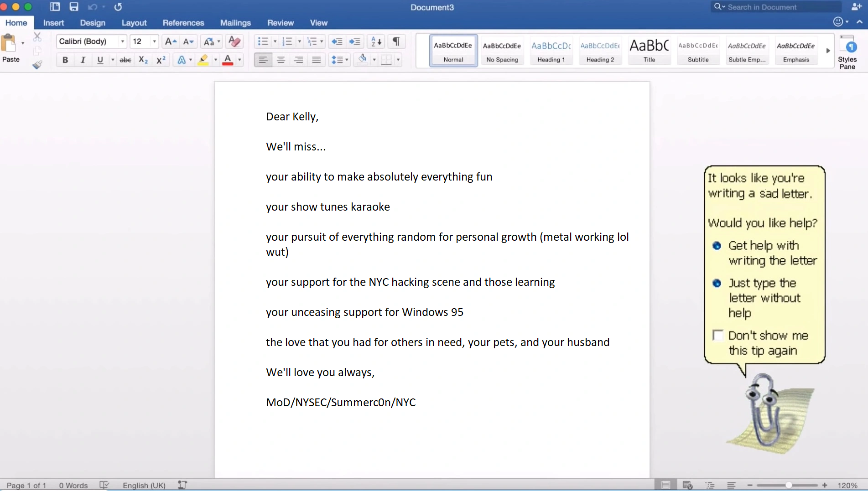Expand the borders dropdown arrow
868x491 pixels.
pos(398,60)
